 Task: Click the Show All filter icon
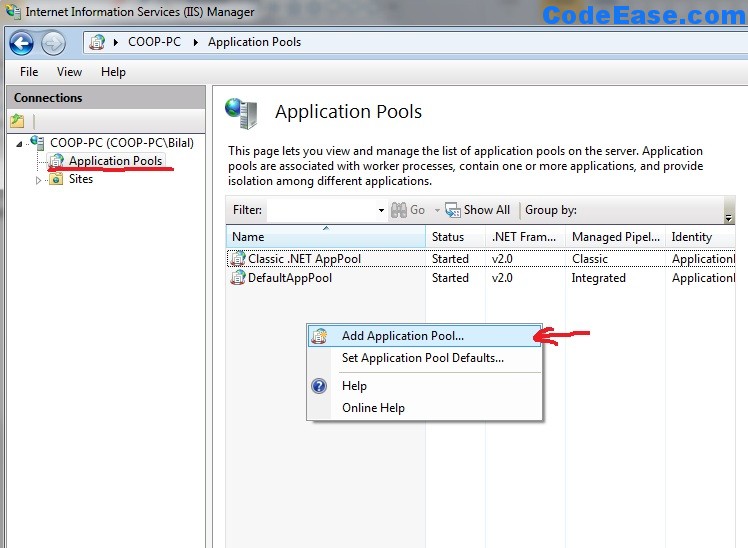pyautogui.click(x=453, y=210)
